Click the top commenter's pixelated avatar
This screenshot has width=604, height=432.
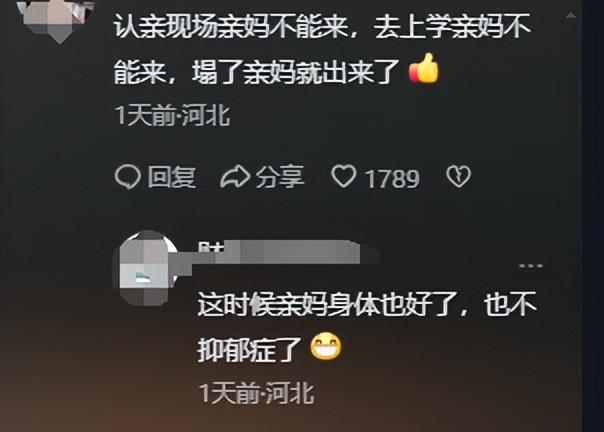click(55, 18)
